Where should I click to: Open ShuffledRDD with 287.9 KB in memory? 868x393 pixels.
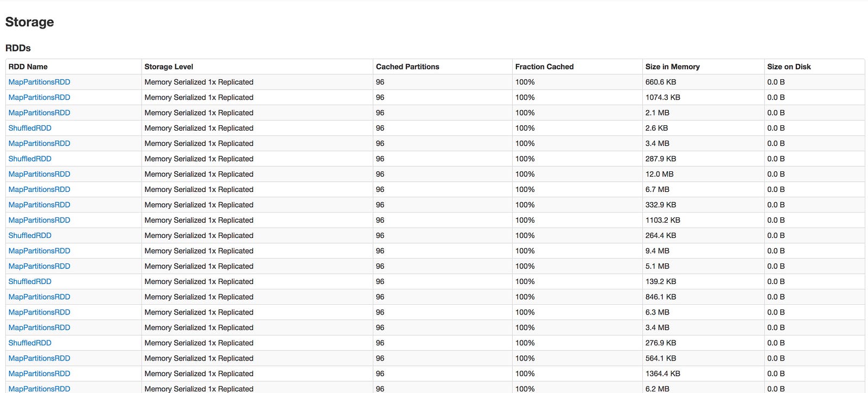(30, 159)
